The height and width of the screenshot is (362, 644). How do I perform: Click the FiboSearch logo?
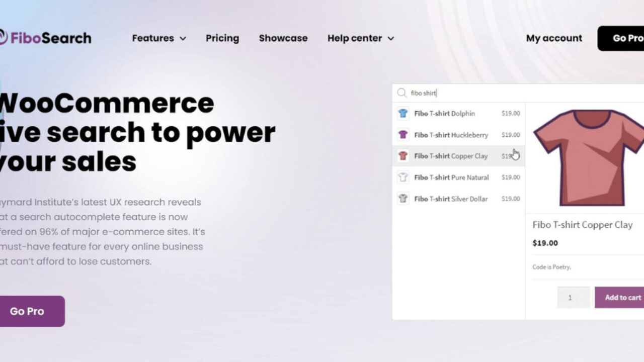click(x=45, y=38)
